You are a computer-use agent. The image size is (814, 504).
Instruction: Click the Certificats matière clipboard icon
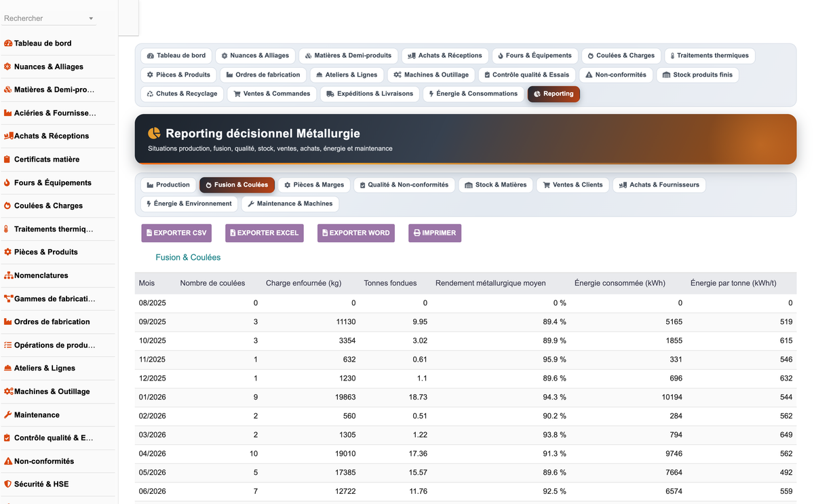pyautogui.click(x=7, y=159)
